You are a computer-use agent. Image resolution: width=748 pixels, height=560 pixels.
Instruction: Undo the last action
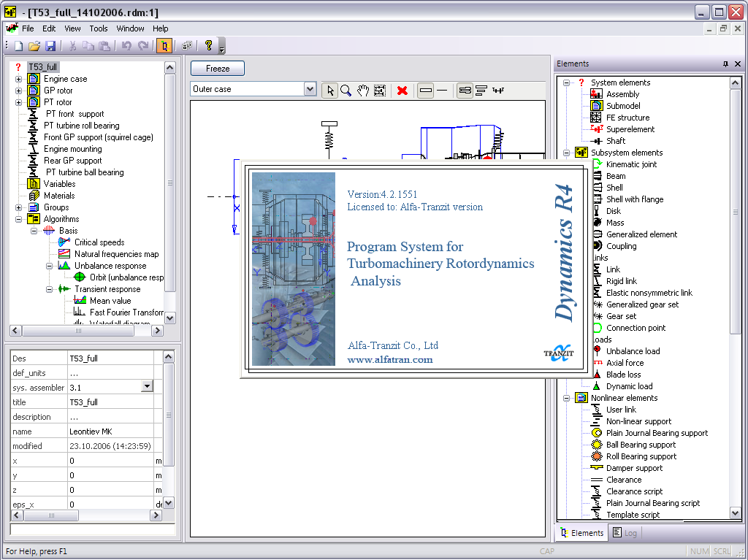point(126,46)
